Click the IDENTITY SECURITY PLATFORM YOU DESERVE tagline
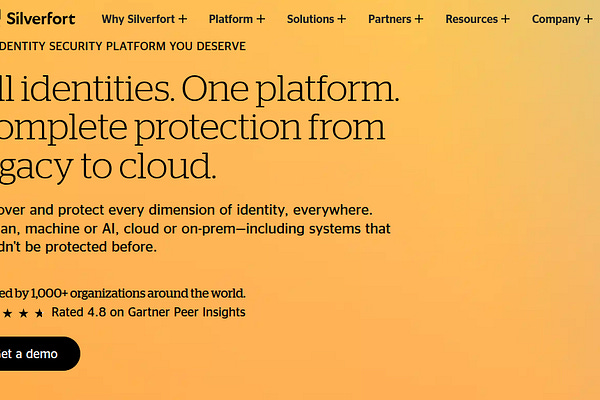The height and width of the screenshot is (400, 600). (x=123, y=46)
